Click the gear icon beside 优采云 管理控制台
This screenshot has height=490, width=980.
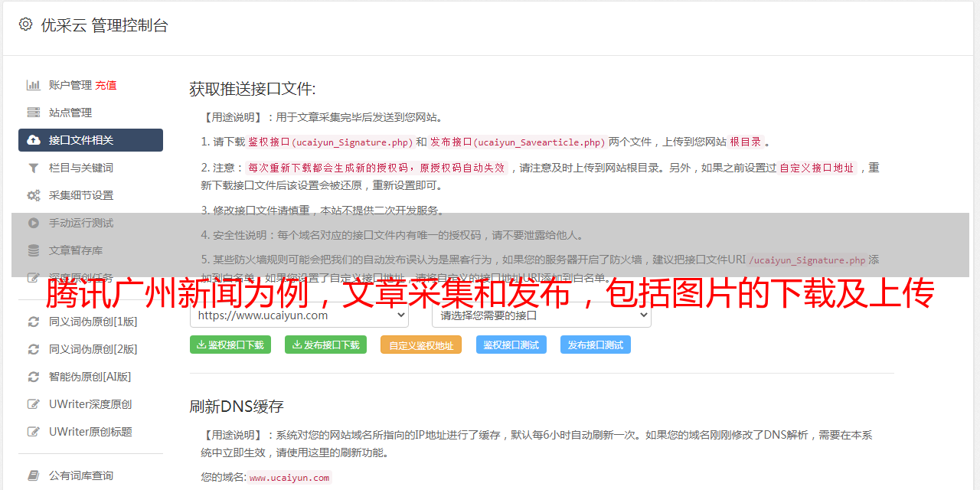tap(25, 24)
